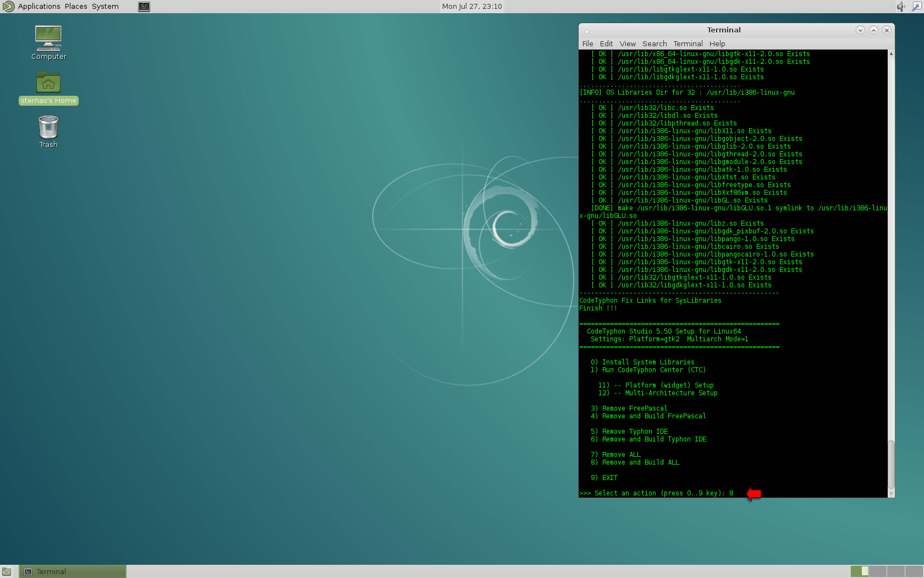Viewport: 924px width, 578px height.
Task: Minimize the Terminal window
Action: coord(860,30)
